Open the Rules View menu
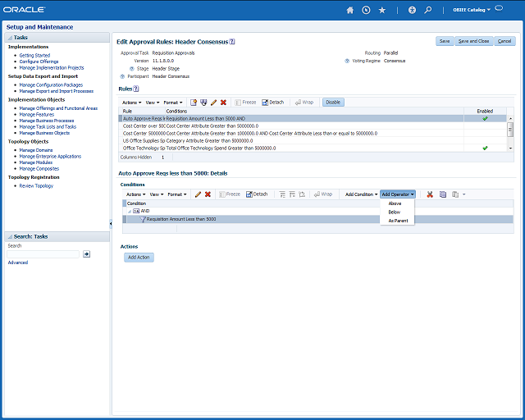The width and height of the screenshot is (525, 420). pos(153,103)
